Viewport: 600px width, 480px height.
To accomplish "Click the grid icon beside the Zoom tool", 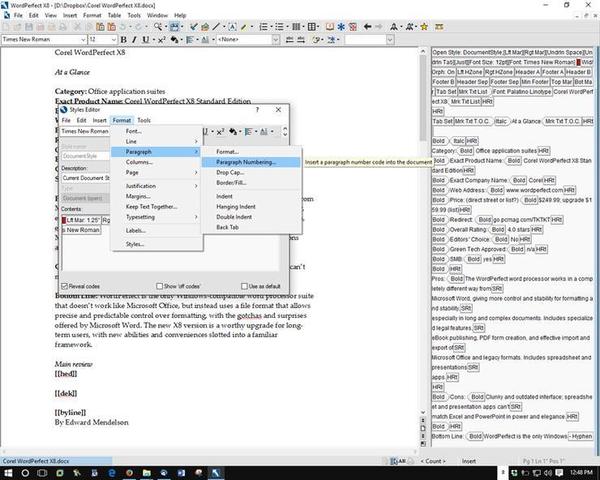I will (x=174, y=26).
